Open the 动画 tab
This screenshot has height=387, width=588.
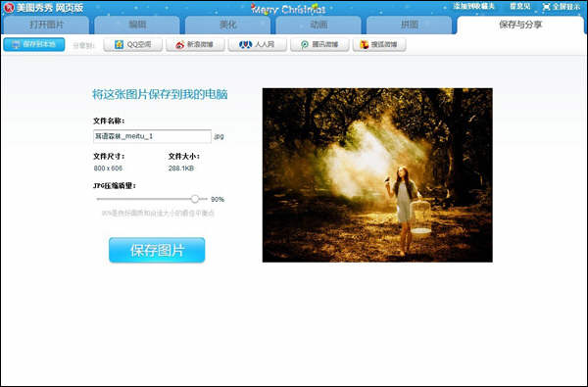318,25
